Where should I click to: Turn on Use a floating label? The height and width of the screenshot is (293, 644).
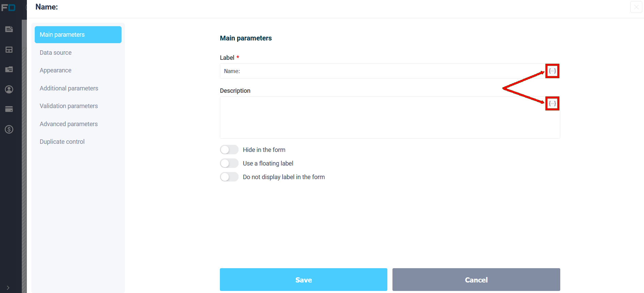pos(229,163)
